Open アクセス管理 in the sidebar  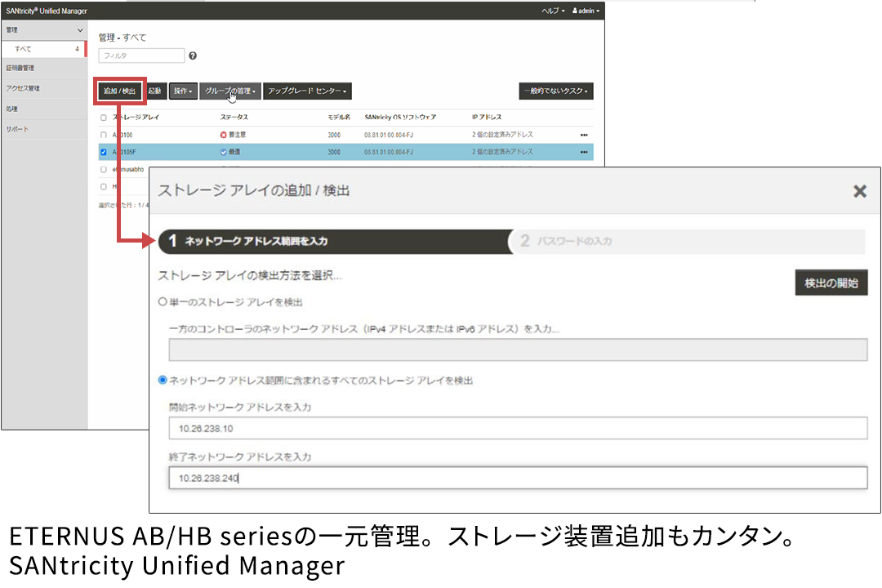pos(23,88)
